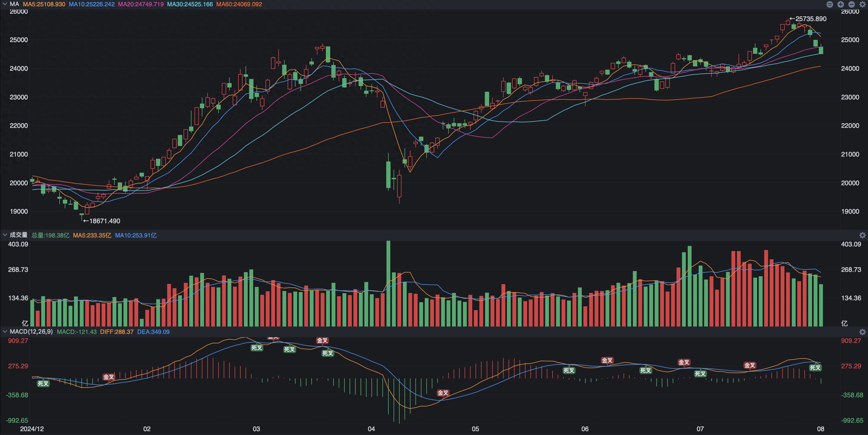The height and width of the screenshot is (435, 868).
Task: Open the MACD panel settings gear
Action: pos(862,332)
